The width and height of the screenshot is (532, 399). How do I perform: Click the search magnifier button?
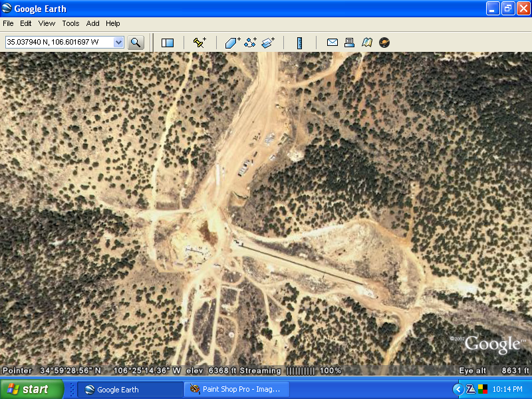click(136, 43)
